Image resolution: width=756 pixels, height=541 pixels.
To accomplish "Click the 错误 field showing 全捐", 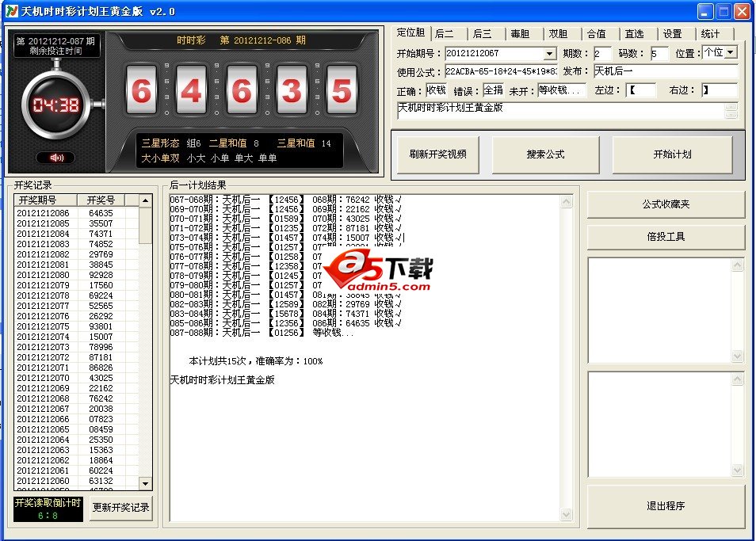I will point(493,90).
